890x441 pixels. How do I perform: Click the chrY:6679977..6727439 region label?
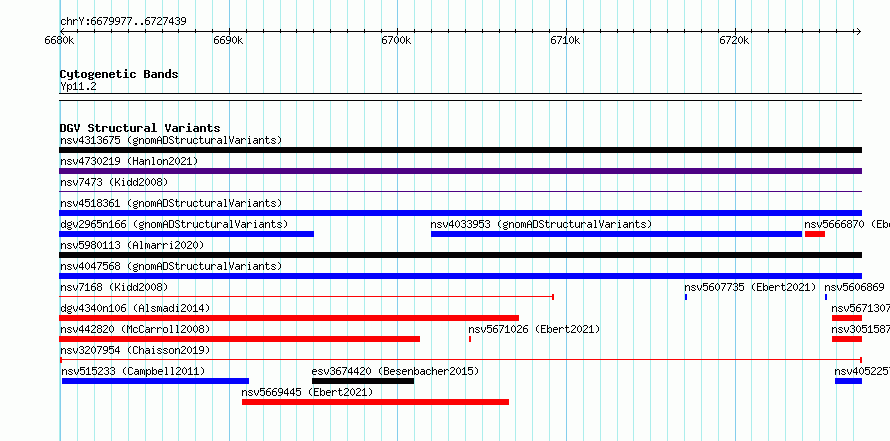click(123, 22)
